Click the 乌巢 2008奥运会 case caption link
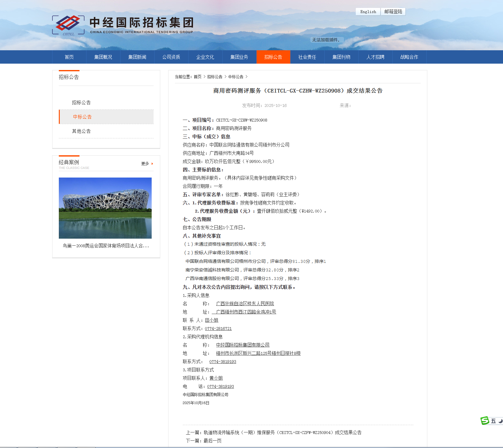The image size is (503, 448). (x=106, y=246)
